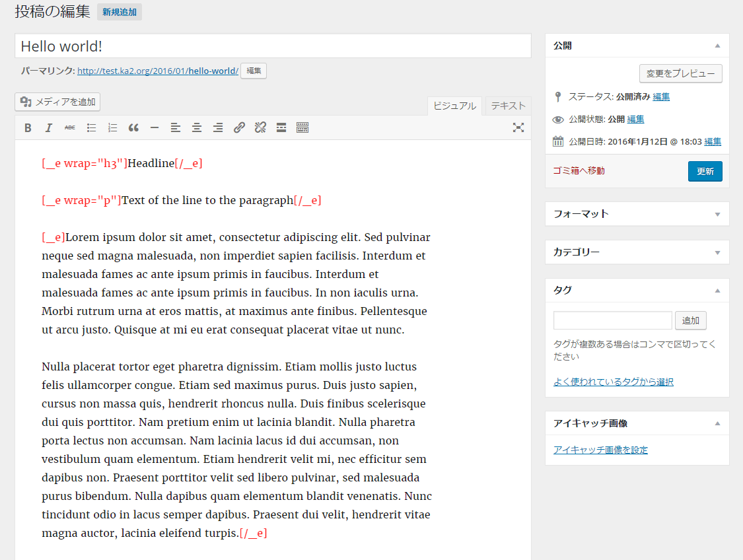The image size is (743, 560).
Task: Enter distraction-free fullscreen mode
Action: (518, 128)
